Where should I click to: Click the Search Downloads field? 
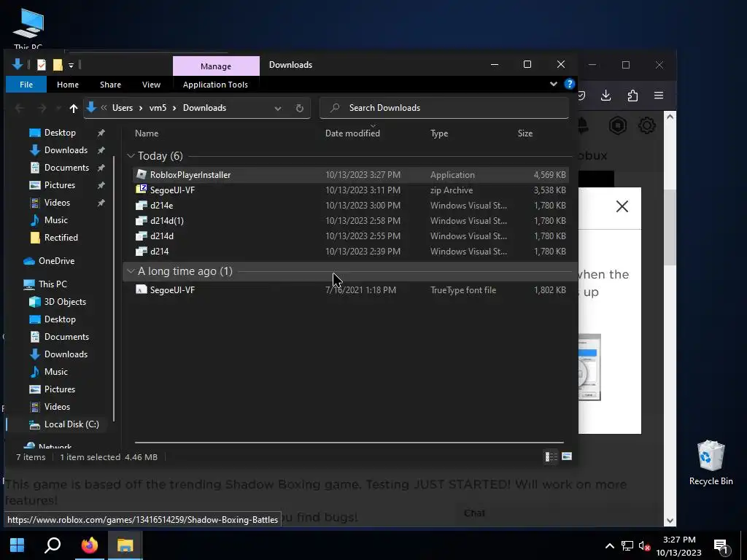coord(444,108)
